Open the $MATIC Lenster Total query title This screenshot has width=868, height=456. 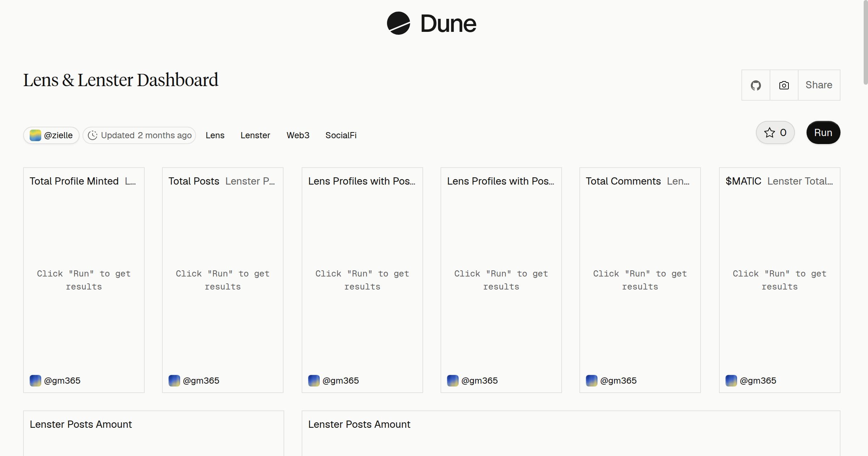click(779, 181)
